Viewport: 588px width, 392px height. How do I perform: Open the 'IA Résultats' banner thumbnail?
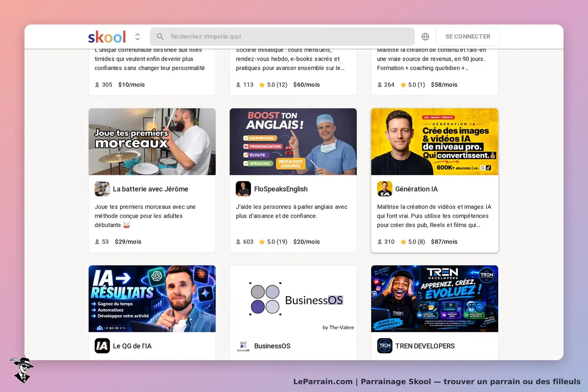pyautogui.click(x=152, y=299)
